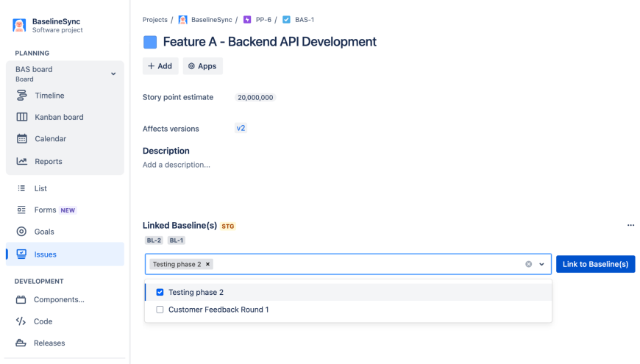The image size is (640, 364).
Task: Click the Add button
Action: coord(160,66)
